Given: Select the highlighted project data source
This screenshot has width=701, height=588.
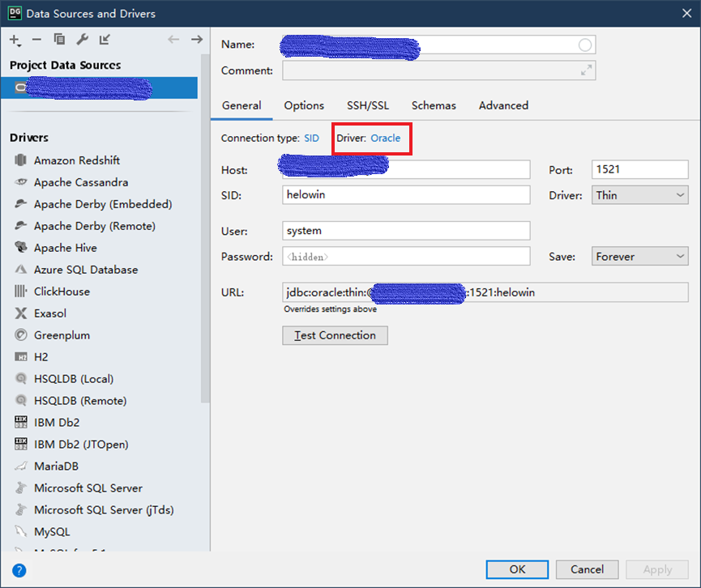Looking at the screenshot, I should pos(99,87).
